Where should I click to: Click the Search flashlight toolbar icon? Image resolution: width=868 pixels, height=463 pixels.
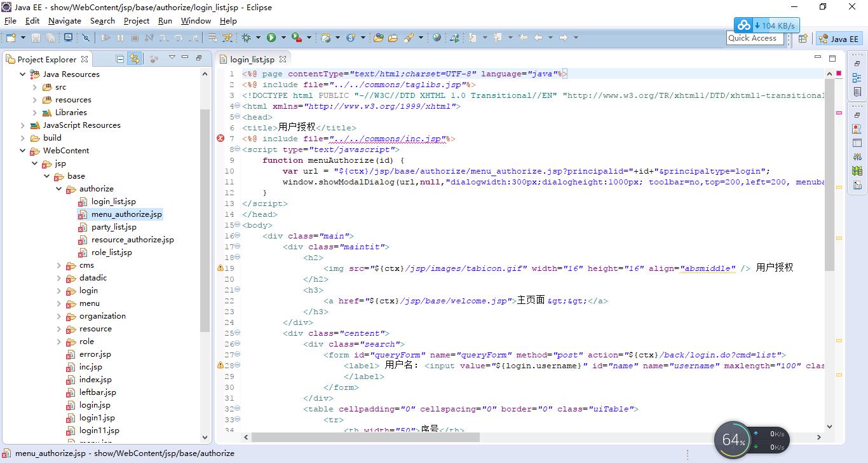point(408,38)
